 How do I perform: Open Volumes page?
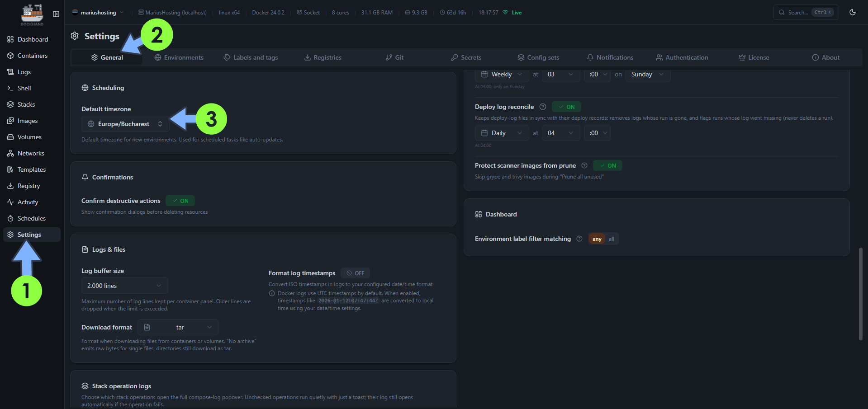point(32,137)
